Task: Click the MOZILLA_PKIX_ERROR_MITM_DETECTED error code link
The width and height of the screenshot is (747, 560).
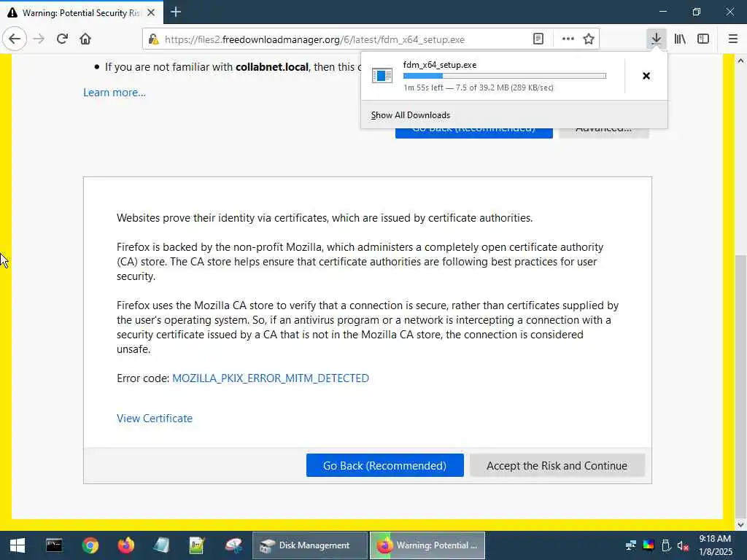Action: (x=271, y=378)
